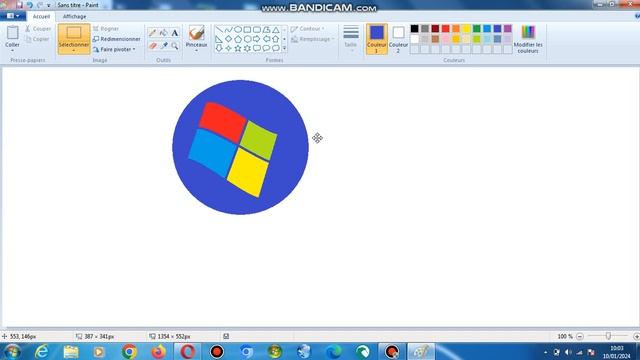Choose the straight line shape
Viewport: 640px width, 360px height.
coord(219,30)
